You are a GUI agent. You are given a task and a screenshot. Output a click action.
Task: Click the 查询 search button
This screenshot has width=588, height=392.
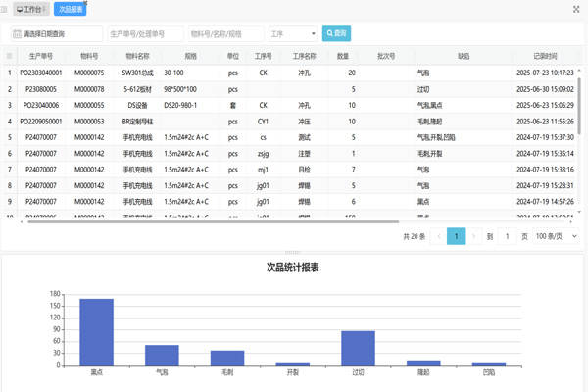[336, 33]
